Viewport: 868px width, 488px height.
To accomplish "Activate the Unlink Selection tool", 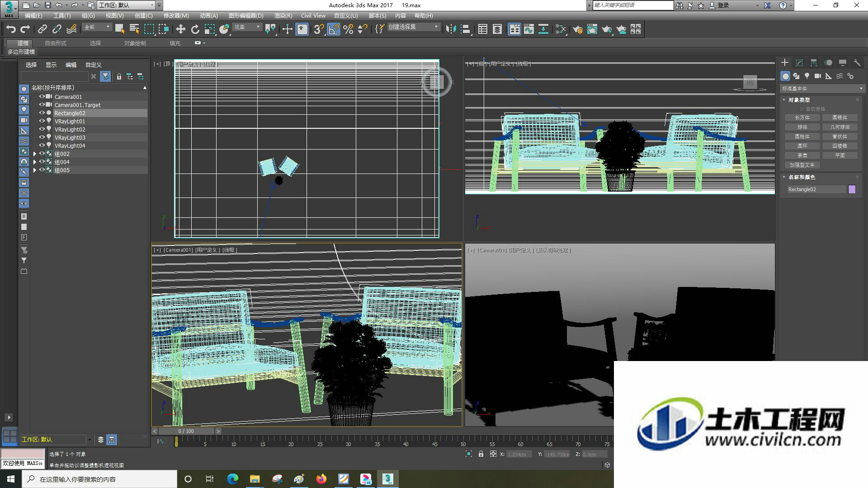I will click(57, 29).
